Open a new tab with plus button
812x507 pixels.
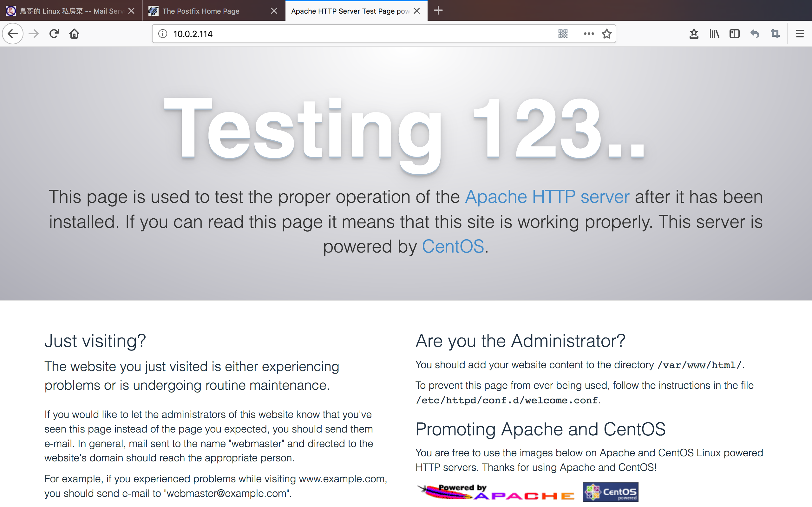[438, 10]
